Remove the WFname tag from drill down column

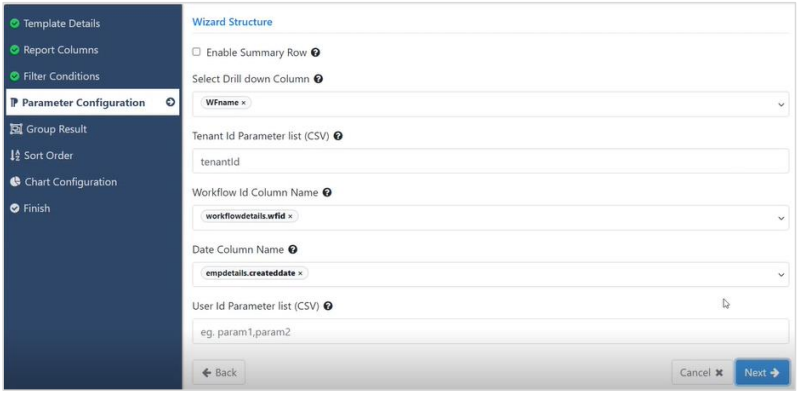(243, 103)
